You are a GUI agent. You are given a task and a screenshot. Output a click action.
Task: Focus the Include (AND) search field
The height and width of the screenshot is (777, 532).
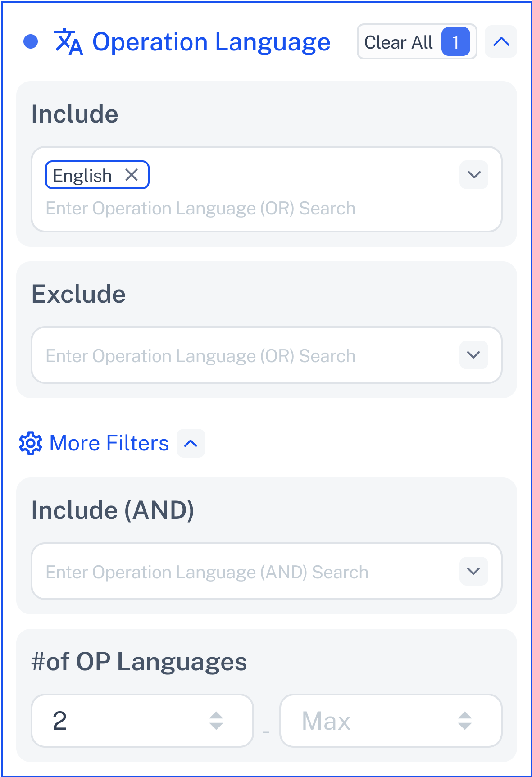(246, 572)
